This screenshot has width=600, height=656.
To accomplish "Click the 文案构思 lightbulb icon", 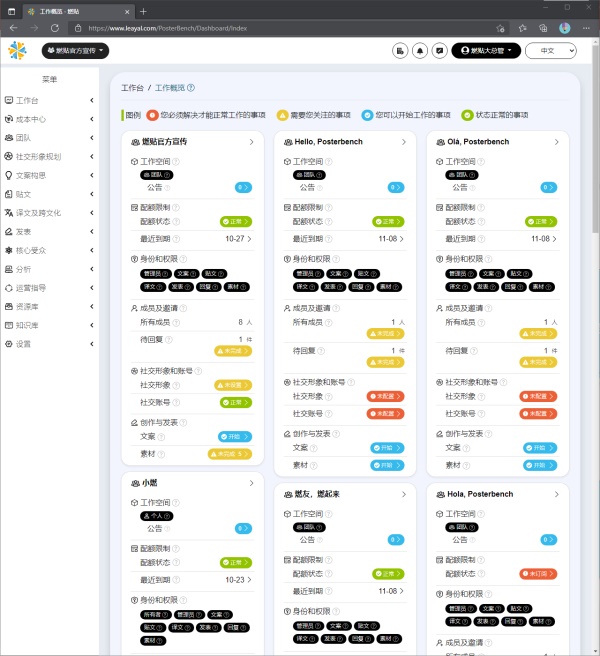I will click(x=9, y=175).
